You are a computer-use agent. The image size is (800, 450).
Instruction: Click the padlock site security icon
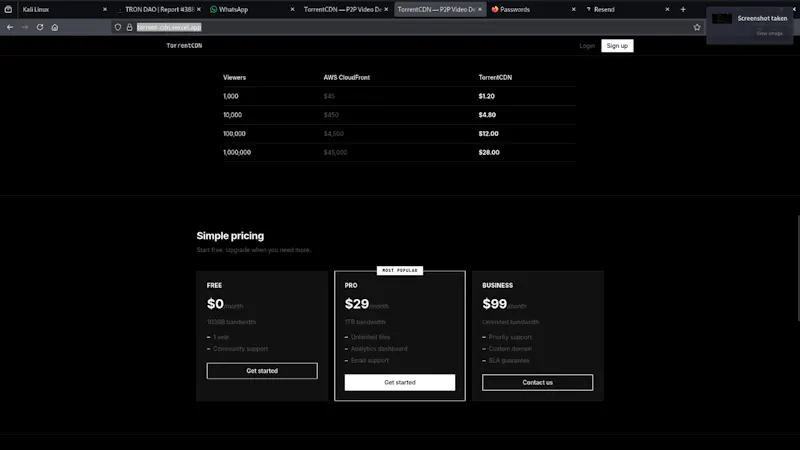pos(130,27)
